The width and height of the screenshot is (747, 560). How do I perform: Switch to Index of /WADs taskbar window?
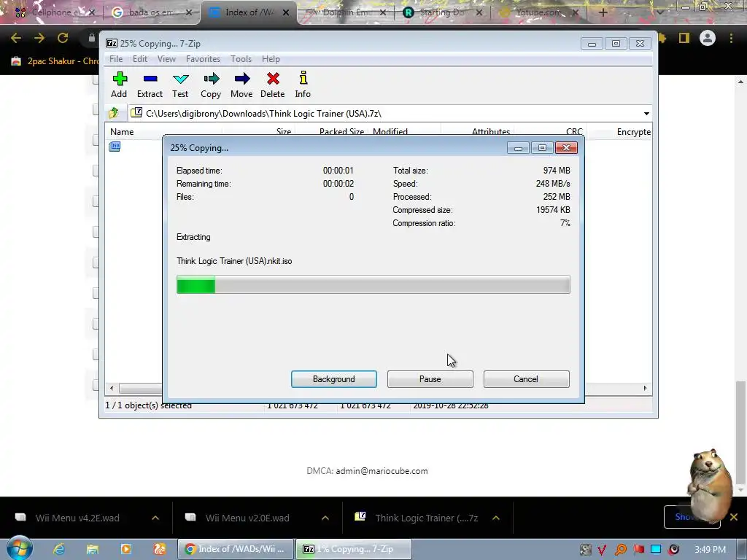(236, 549)
